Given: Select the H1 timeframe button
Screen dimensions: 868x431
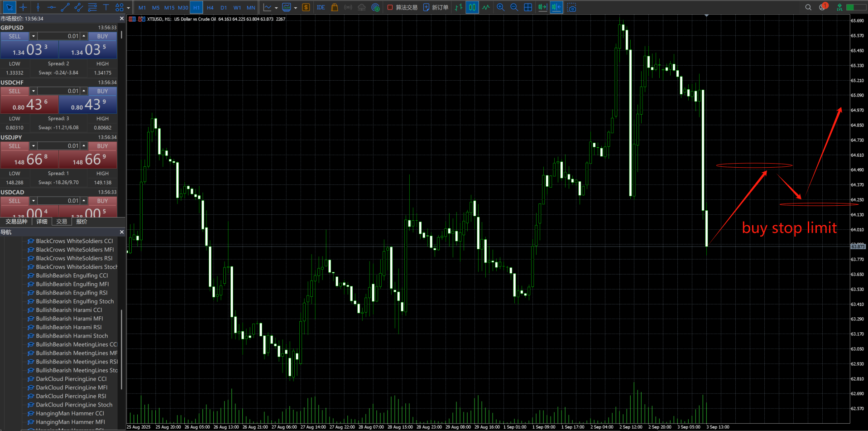Looking at the screenshot, I should (x=197, y=8).
